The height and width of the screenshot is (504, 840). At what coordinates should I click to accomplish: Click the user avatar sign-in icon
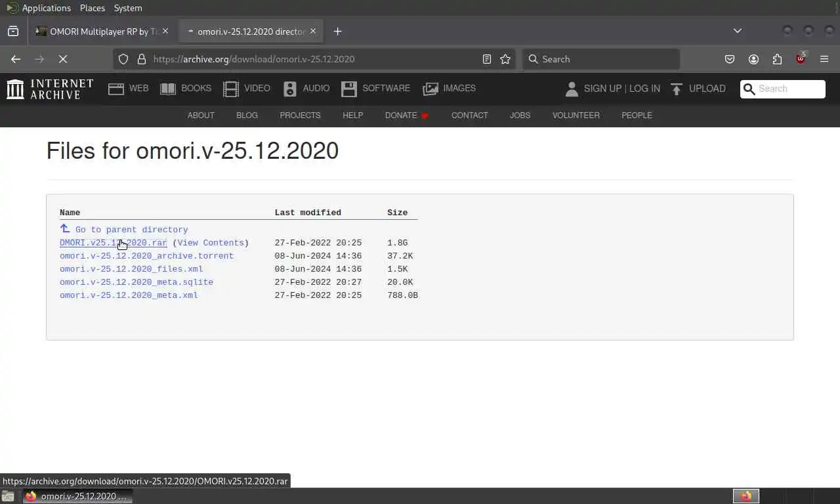(x=572, y=89)
